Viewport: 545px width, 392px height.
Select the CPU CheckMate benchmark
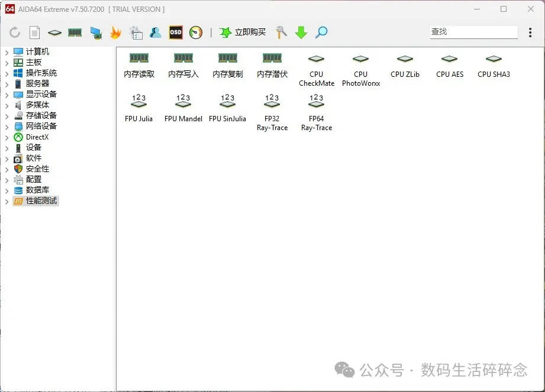[317, 70]
